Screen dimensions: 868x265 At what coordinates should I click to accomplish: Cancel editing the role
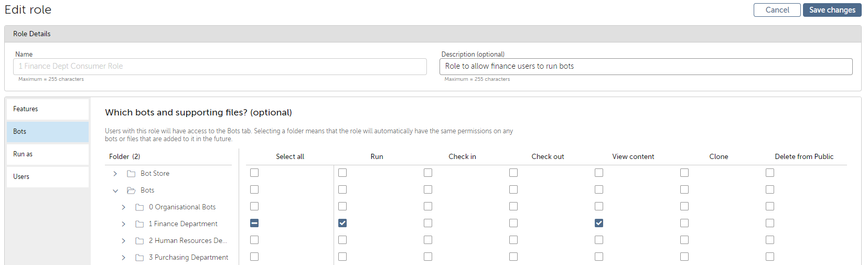(x=777, y=10)
